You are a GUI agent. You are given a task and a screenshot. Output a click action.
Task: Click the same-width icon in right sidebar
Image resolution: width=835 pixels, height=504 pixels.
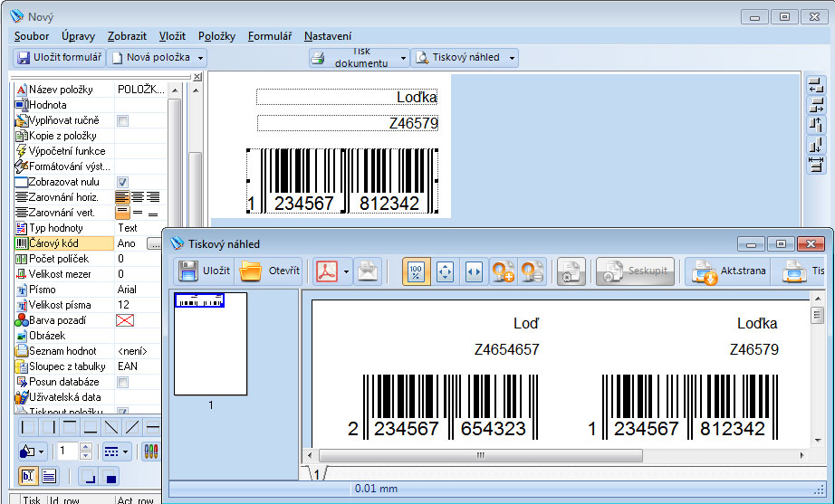(x=816, y=164)
